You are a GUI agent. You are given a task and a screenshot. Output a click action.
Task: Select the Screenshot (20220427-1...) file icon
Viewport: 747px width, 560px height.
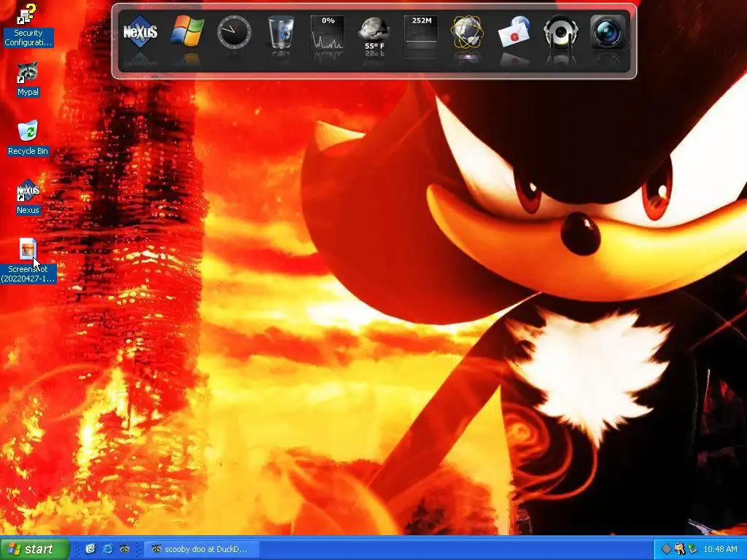click(28, 260)
